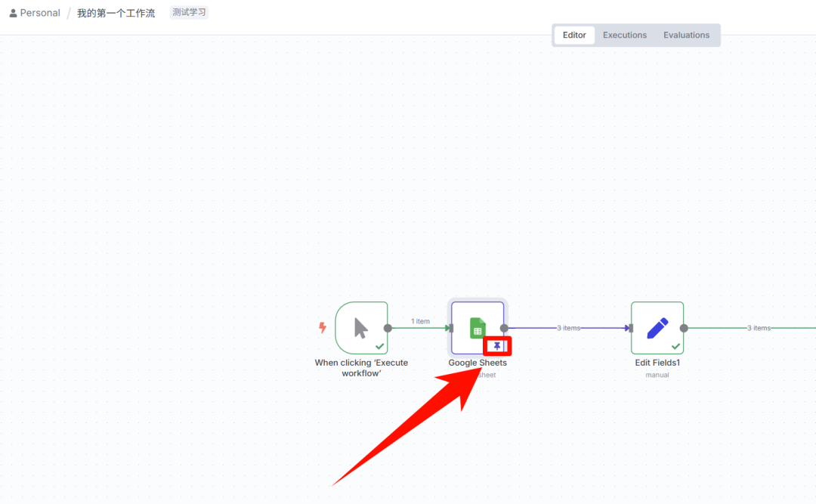Click the pinned data pin icon

497,346
